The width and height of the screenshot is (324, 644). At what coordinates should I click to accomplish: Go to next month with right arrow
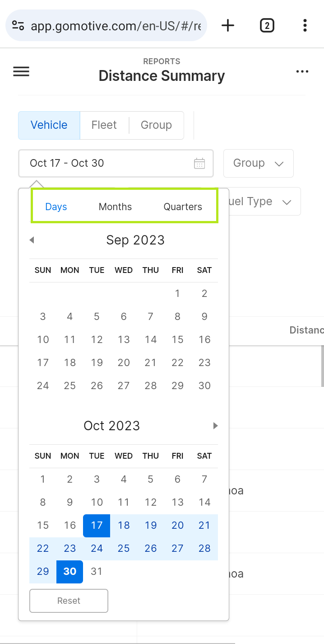tap(216, 426)
